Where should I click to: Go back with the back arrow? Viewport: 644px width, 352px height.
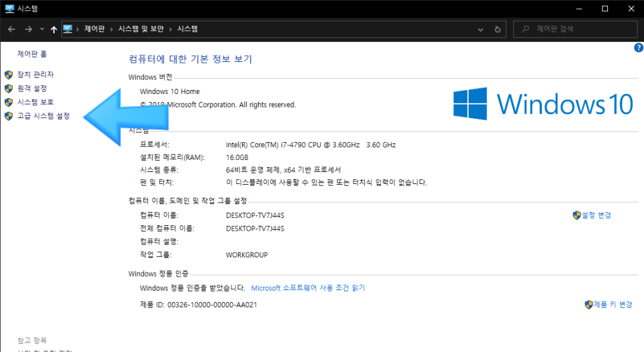pos(11,29)
